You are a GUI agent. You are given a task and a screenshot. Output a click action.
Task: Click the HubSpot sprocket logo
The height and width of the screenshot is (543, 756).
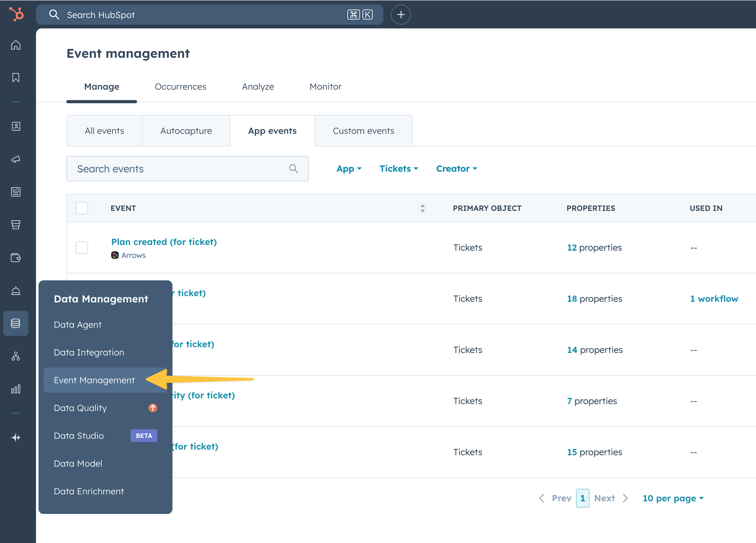16,14
